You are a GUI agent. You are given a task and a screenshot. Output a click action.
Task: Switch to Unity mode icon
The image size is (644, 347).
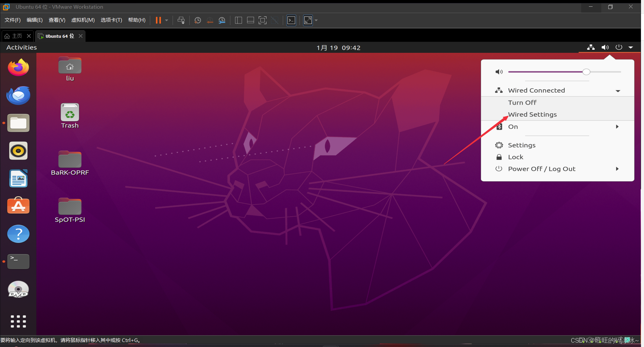[275, 20]
